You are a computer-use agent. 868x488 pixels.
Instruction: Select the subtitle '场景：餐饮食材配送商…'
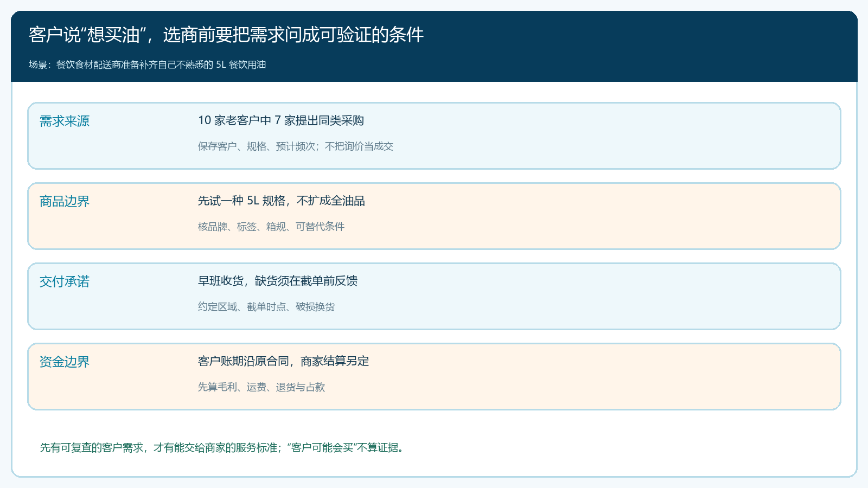pyautogui.click(x=148, y=65)
